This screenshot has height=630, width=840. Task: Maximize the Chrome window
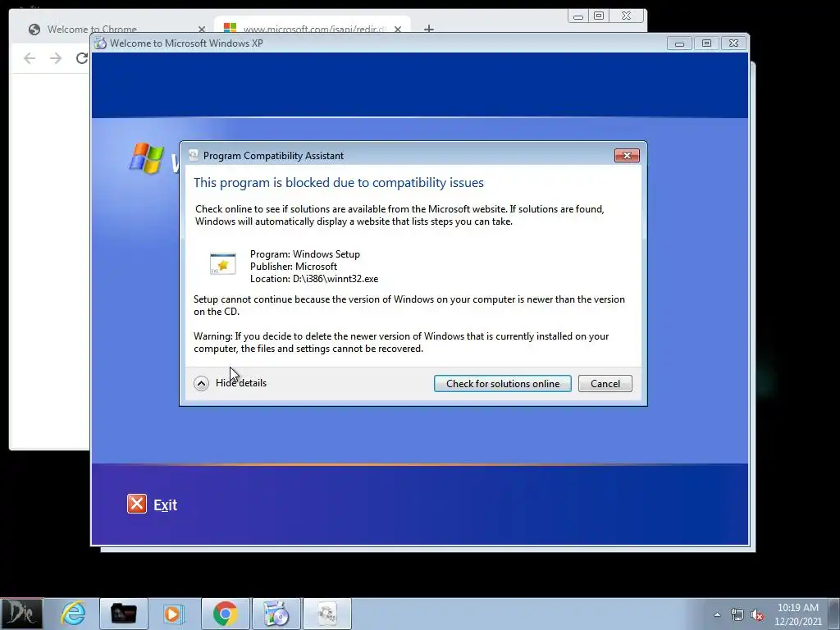[599, 16]
